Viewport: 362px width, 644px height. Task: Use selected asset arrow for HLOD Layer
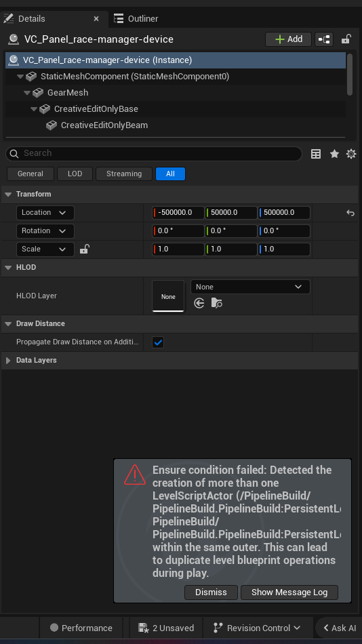point(199,304)
